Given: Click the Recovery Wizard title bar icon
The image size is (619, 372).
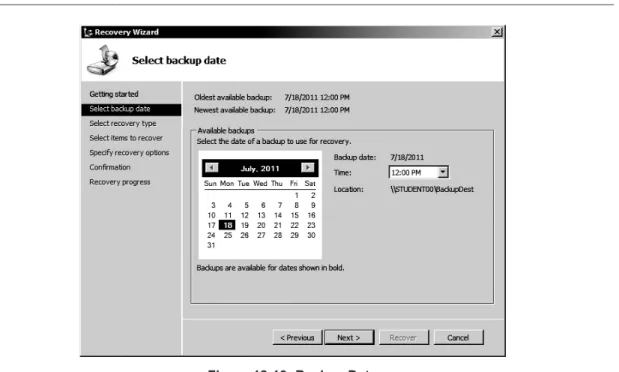Looking at the screenshot, I should pos(88,32).
